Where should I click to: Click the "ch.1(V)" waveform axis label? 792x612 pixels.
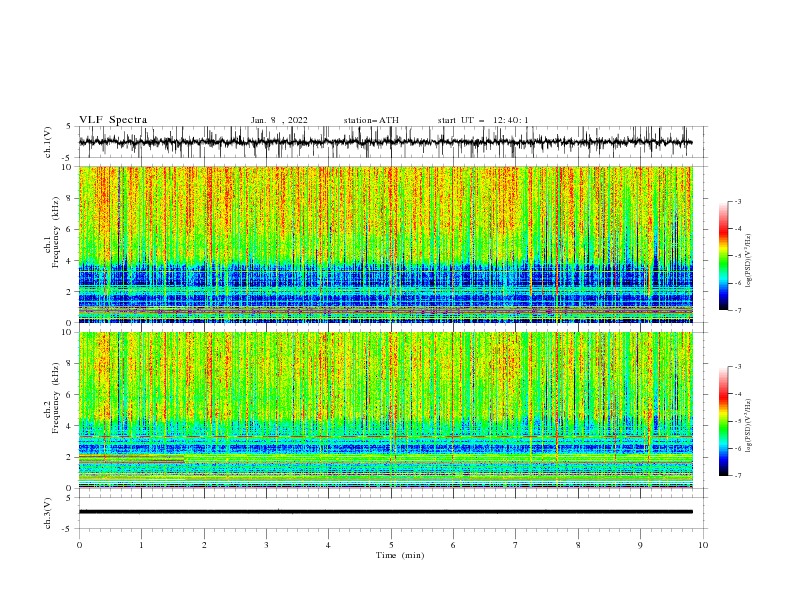point(48,142)
